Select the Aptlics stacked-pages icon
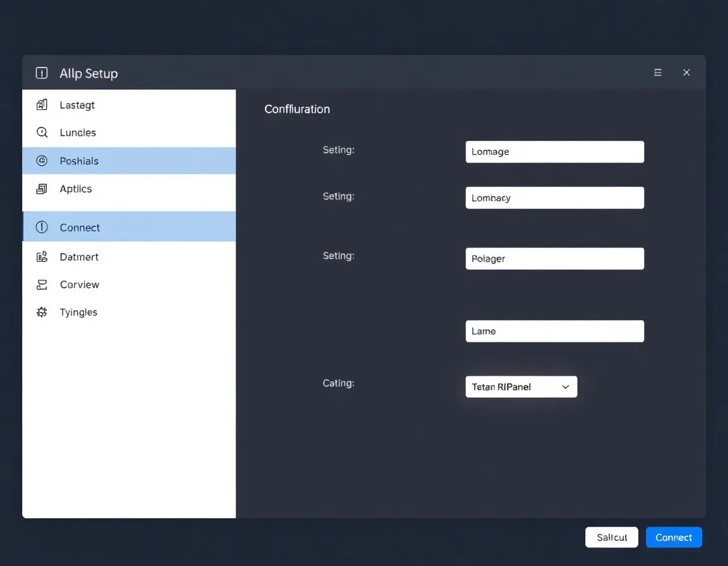This screenshot has height=566, width=728. (x=41, y=189)
